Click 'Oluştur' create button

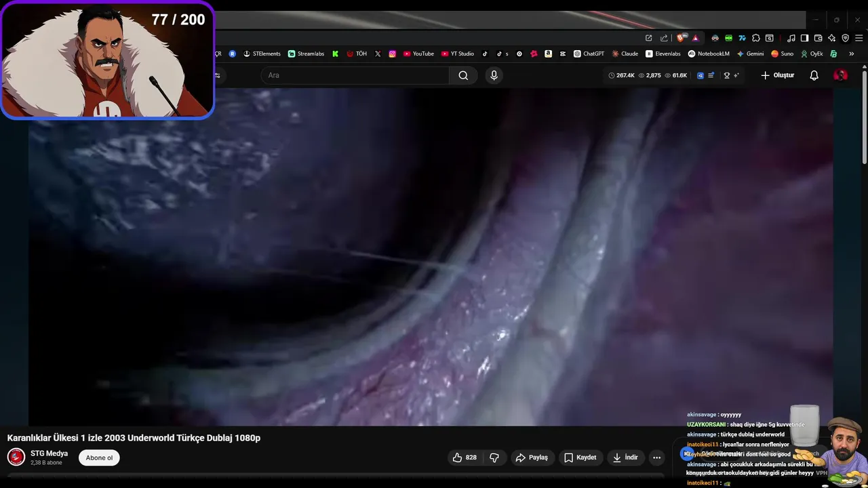tap(777, 75)
